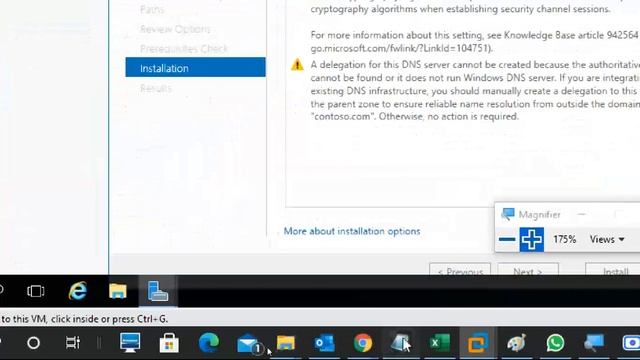Open the monitor app on host taskbar
640x360 pixels.
coord(130,343)
